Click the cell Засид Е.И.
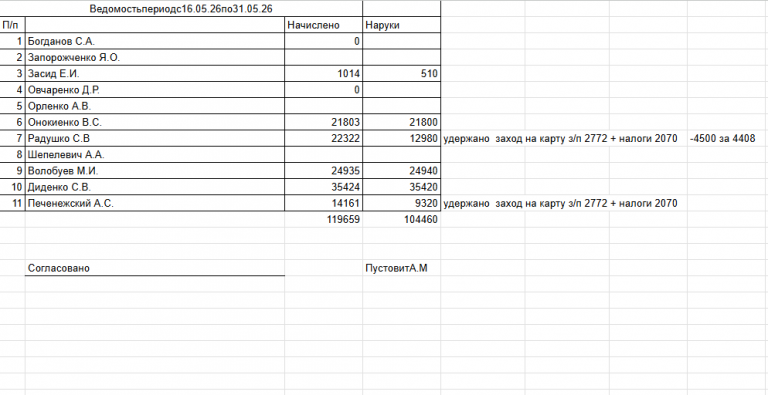The width and height of the screenshot is (768, 395). [x=155, y=74]
